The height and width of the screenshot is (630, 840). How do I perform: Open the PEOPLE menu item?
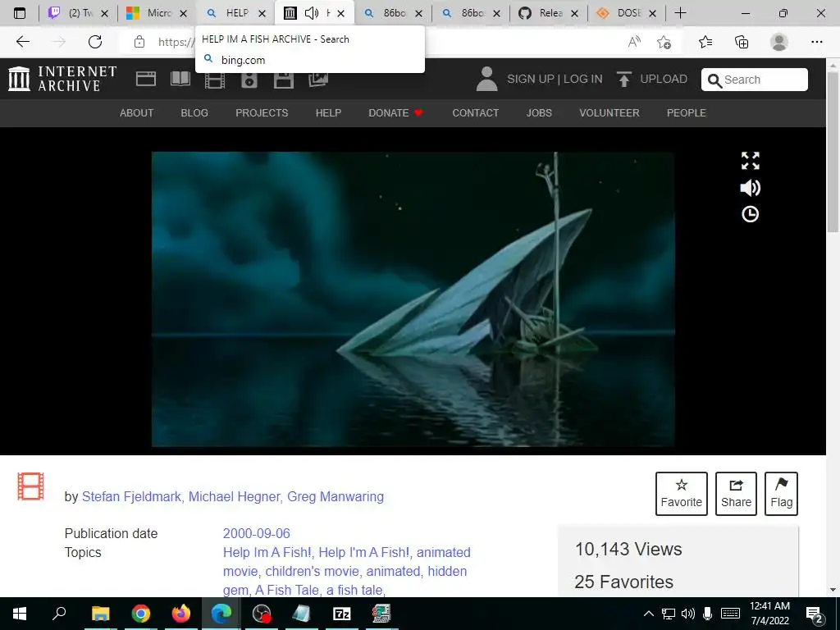(x=687, y=113)
